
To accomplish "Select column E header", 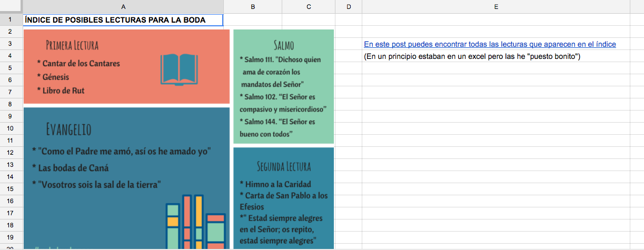I will (496, 6).
